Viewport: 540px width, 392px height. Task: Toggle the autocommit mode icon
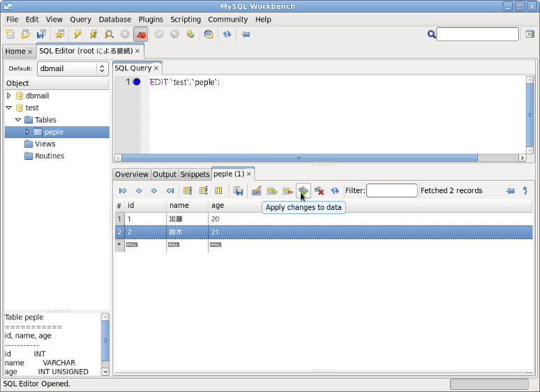(x=190, y=34)
